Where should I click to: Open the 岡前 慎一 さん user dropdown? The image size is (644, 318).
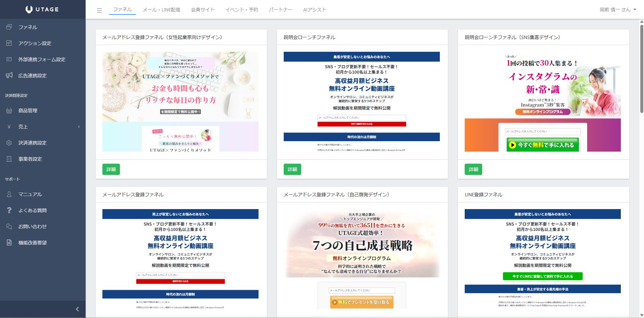pyautogui.click(x=618, y=10)
